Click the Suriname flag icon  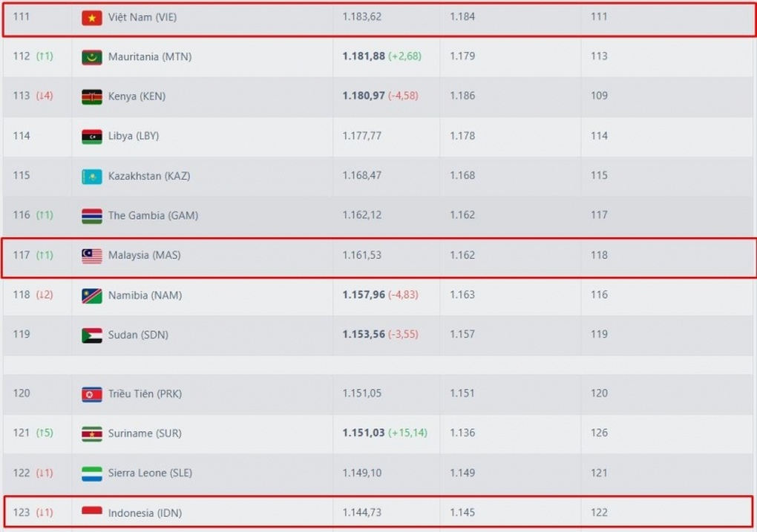(92, 433)
